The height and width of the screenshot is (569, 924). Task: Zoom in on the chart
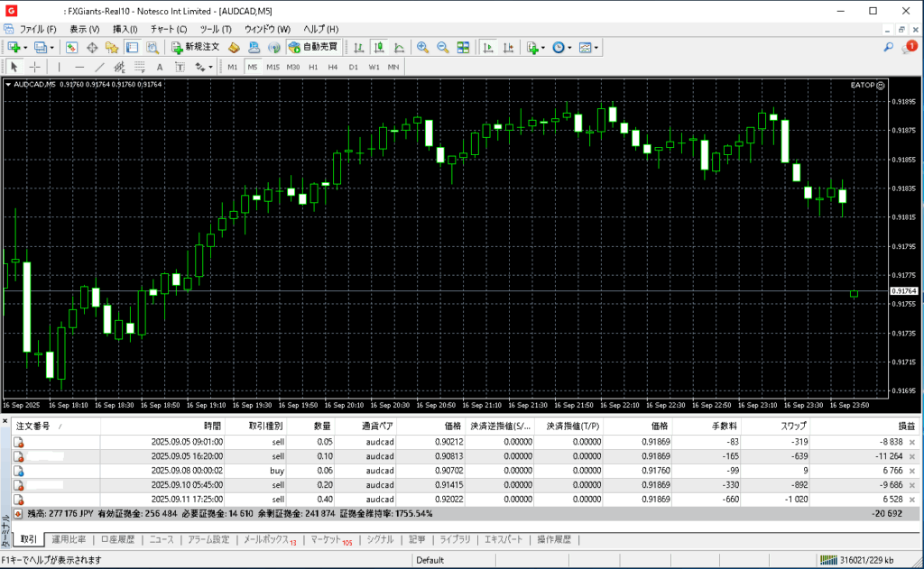tap(422, 47)
